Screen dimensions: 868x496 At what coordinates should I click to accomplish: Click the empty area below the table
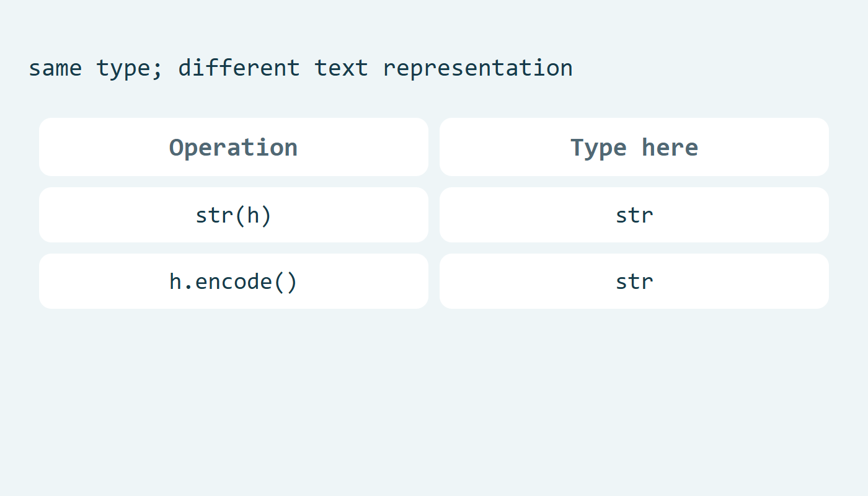[x=434, y=403]
